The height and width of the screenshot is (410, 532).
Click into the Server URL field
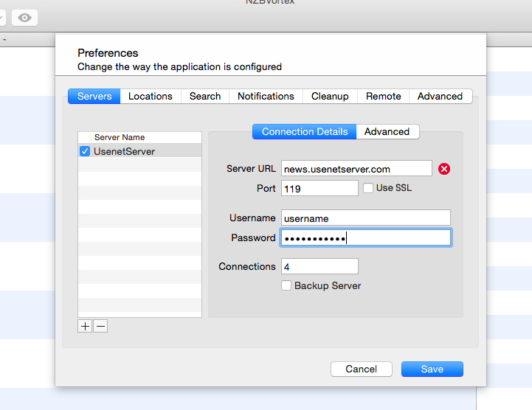click(356, 169)
